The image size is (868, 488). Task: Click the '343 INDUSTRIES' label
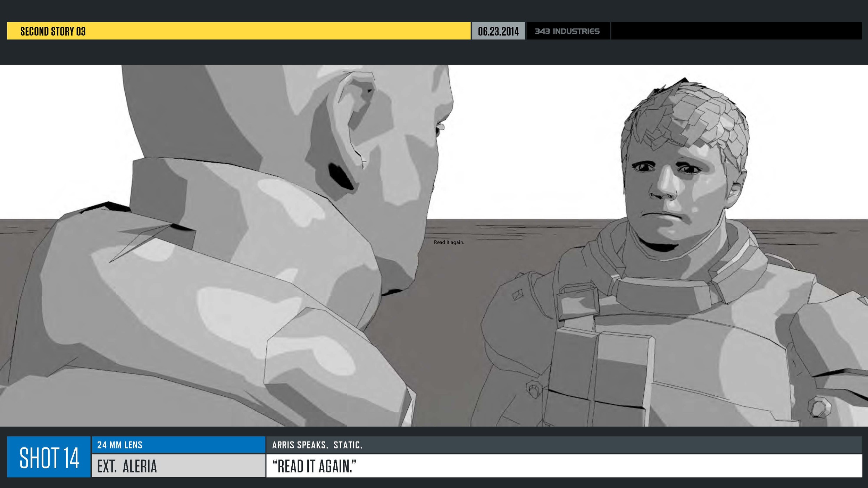click(x=567, y=31)
